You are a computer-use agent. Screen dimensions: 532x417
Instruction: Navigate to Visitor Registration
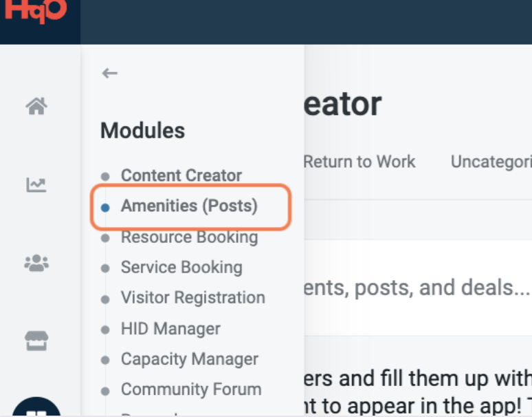(192, 297)
